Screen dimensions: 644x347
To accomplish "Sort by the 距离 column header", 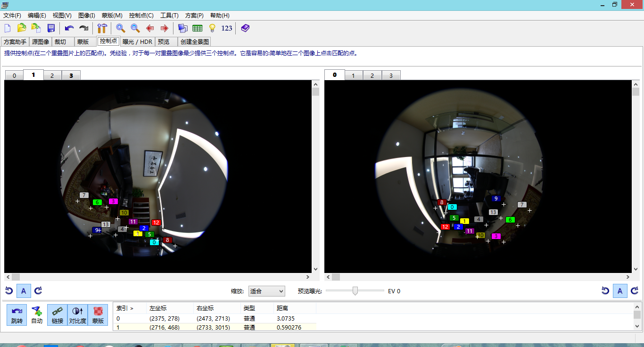I will click(x=295, y=308).
